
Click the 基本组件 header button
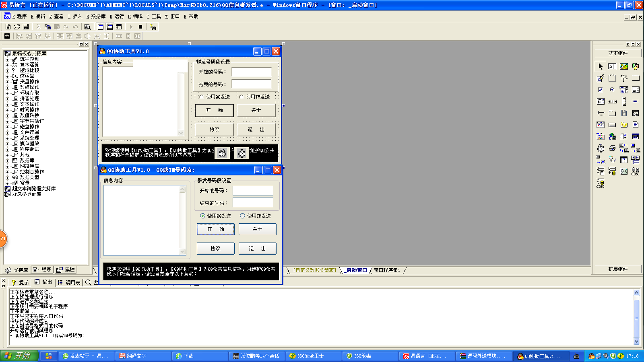click(x=618, y=53)
